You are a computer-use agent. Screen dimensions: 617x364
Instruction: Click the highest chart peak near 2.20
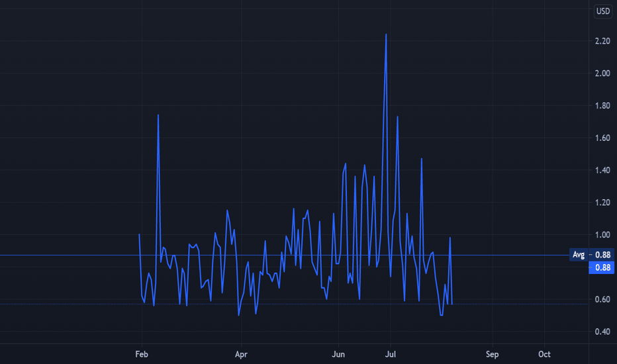click(386, 34)
